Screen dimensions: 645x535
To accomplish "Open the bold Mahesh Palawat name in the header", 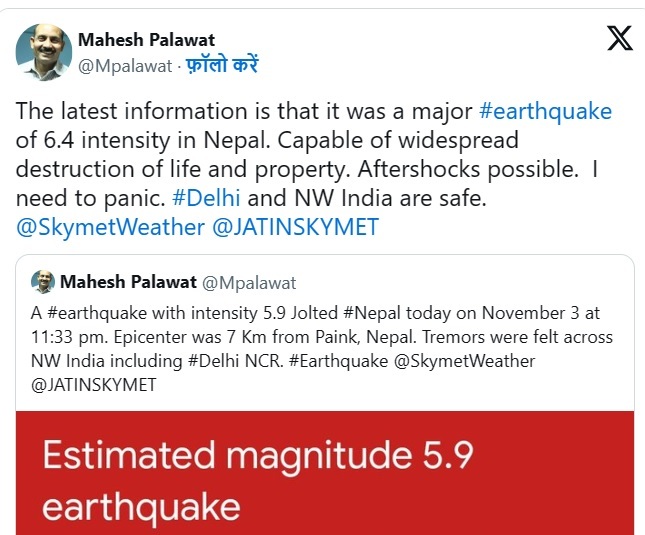I will pos(146,40).
